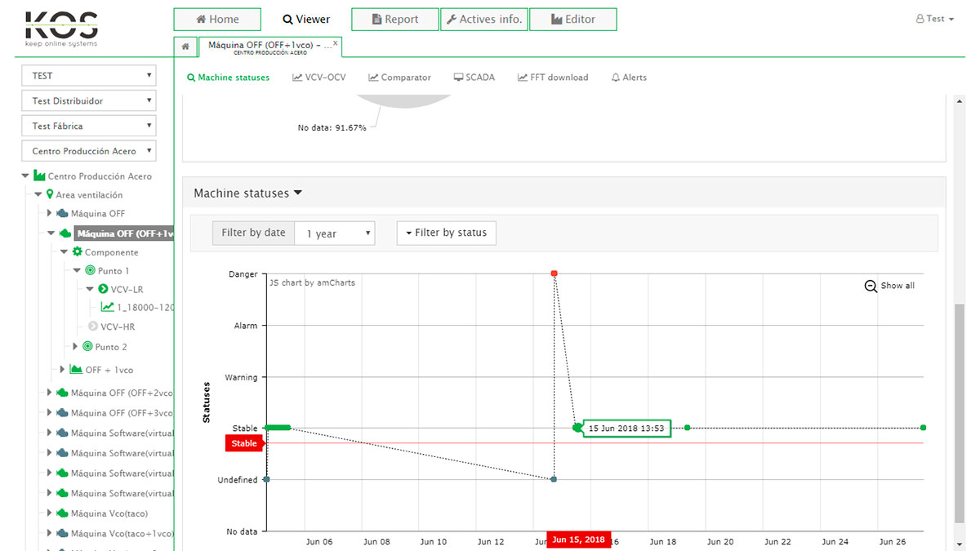The height and width of the screenshot is (551, 980).
Task: Open the Filter by status dropdown
Action: pyautogui.click(x=446, y=233)
